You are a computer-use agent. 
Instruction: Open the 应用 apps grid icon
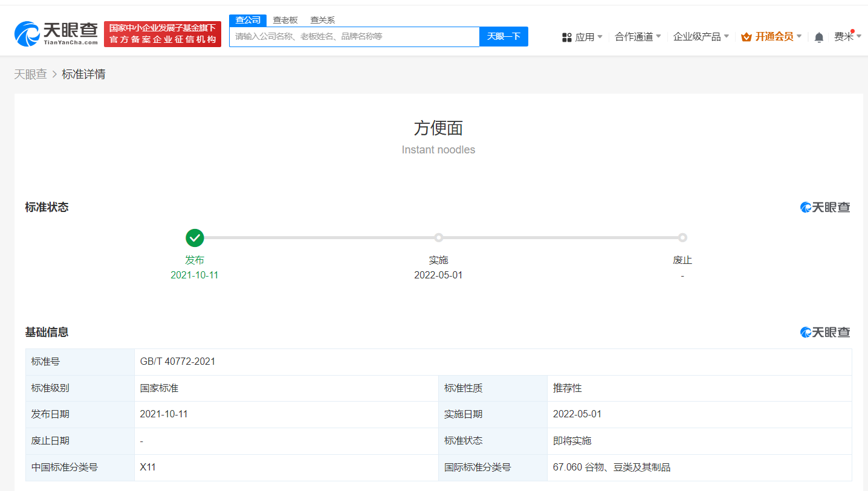(x=567, y=36)
